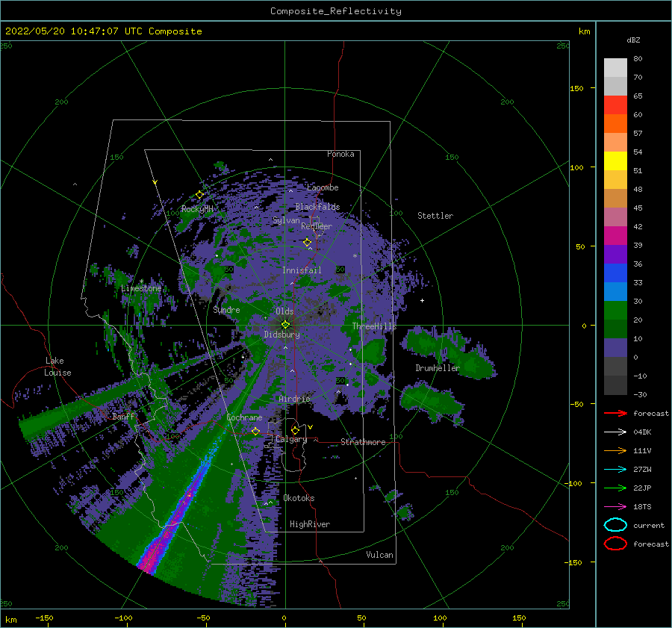Click the Strathmore city label

coord(363,442)
